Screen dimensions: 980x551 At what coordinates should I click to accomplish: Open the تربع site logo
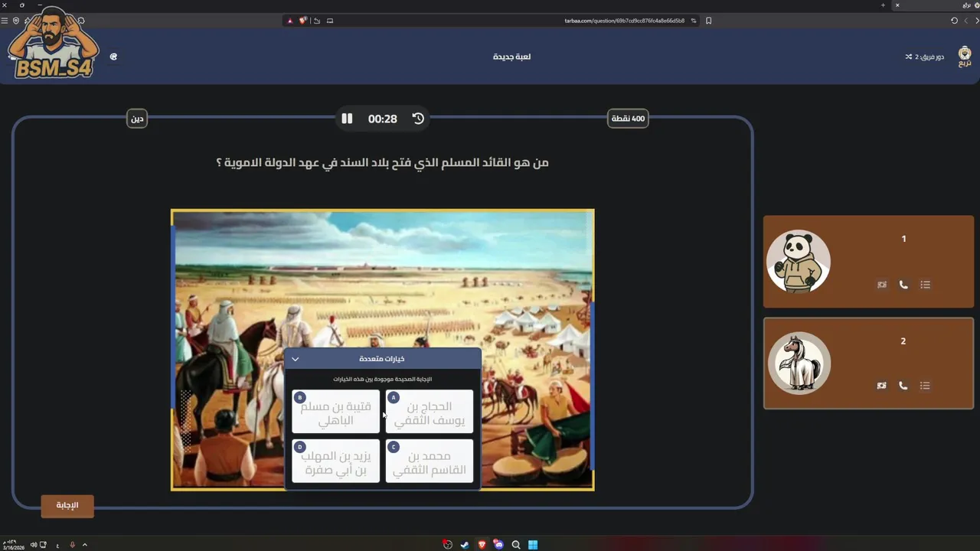coord(965,57)
